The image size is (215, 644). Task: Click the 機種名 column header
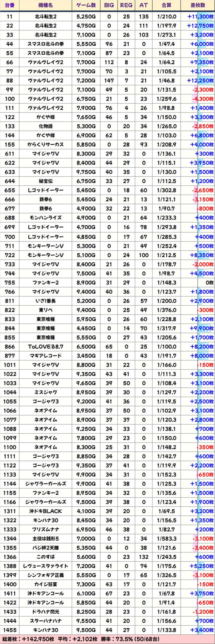45,5
